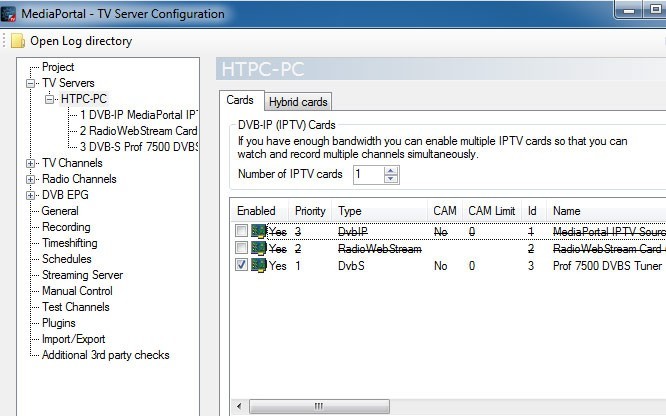Screen dimensions: 666x416
Task: Click the RadioWebStream card icon in list
Action: (258, 248)
